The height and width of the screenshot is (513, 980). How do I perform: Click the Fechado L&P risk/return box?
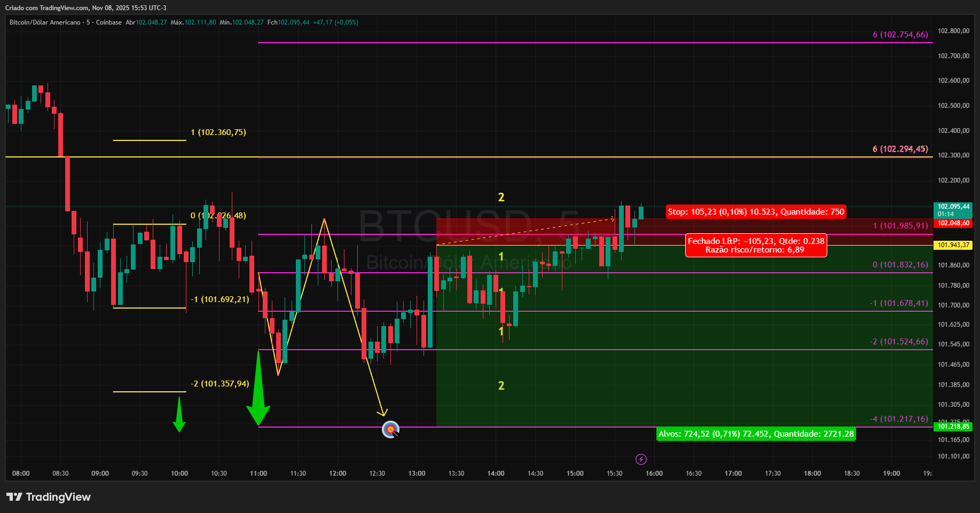pos(756,245)
